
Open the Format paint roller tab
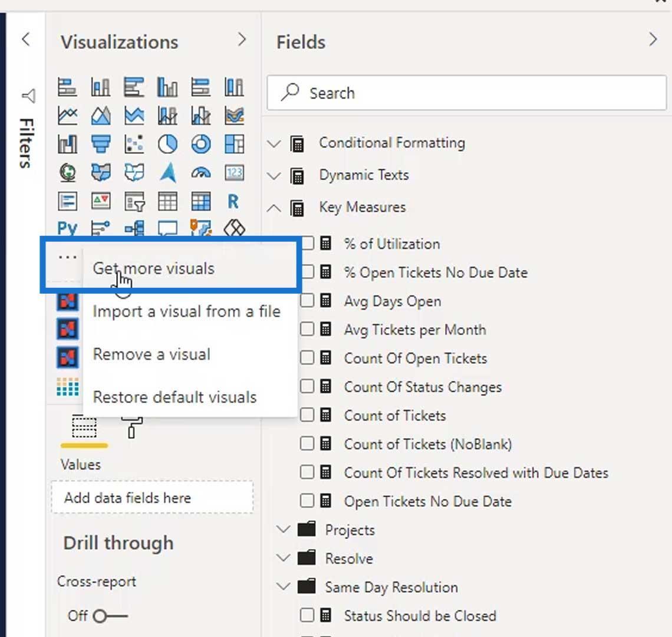(132, 427)
